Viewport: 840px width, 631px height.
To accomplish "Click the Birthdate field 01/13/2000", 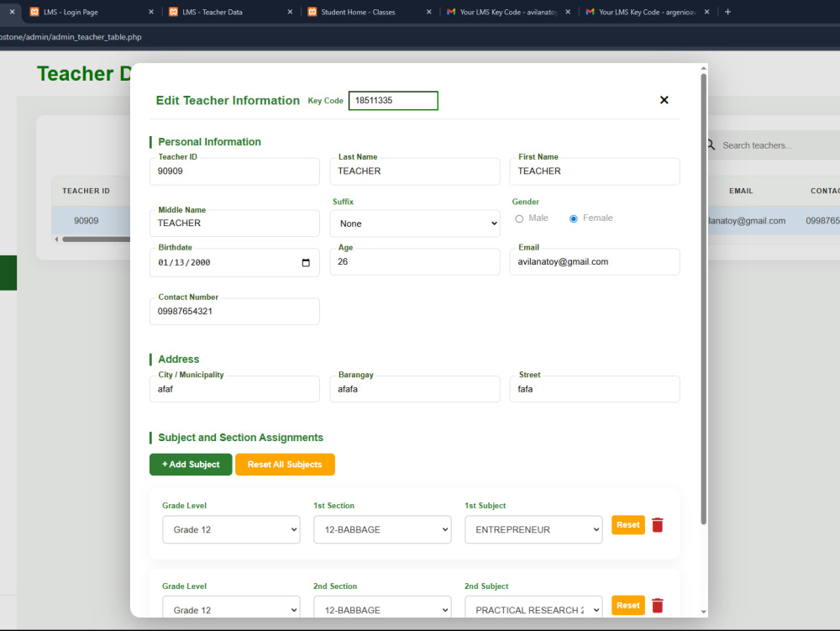I will tap(234, 262).
